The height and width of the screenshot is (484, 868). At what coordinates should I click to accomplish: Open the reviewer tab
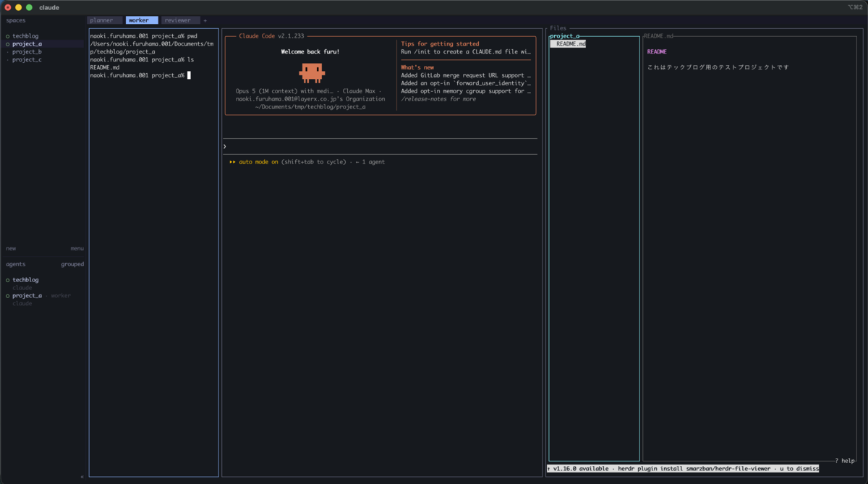[x=180, y=20]
